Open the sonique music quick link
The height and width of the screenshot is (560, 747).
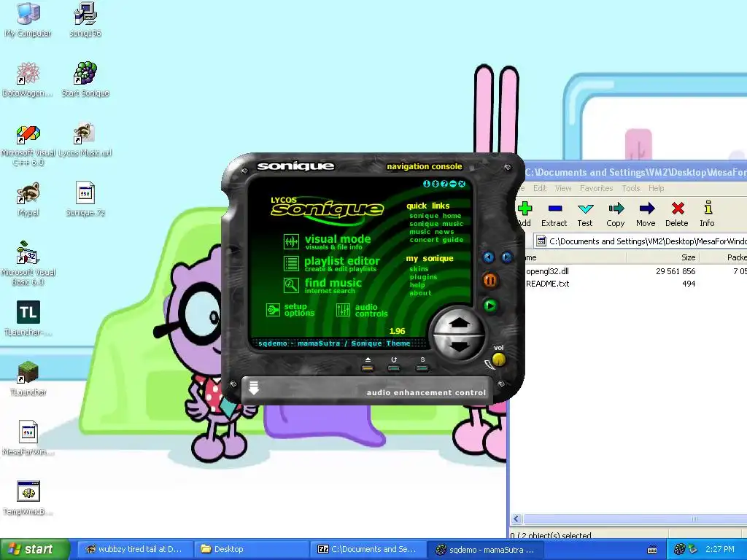436,224
